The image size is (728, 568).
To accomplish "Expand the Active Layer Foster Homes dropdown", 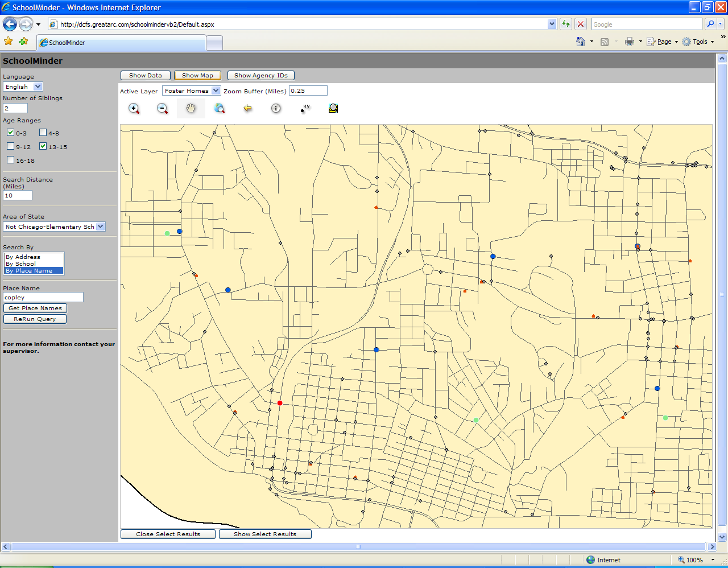I will click(216, 90).
